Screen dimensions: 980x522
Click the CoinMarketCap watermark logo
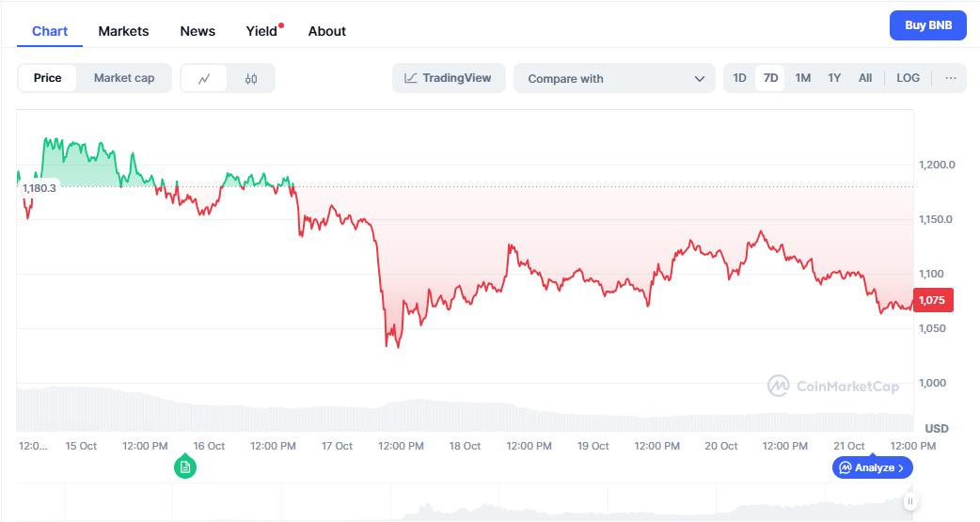pyautogui.click(x=778, y=386)
